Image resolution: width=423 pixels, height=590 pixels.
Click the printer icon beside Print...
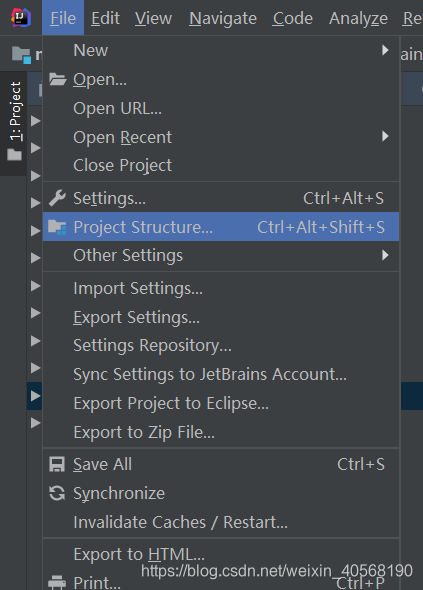(57, 582)
